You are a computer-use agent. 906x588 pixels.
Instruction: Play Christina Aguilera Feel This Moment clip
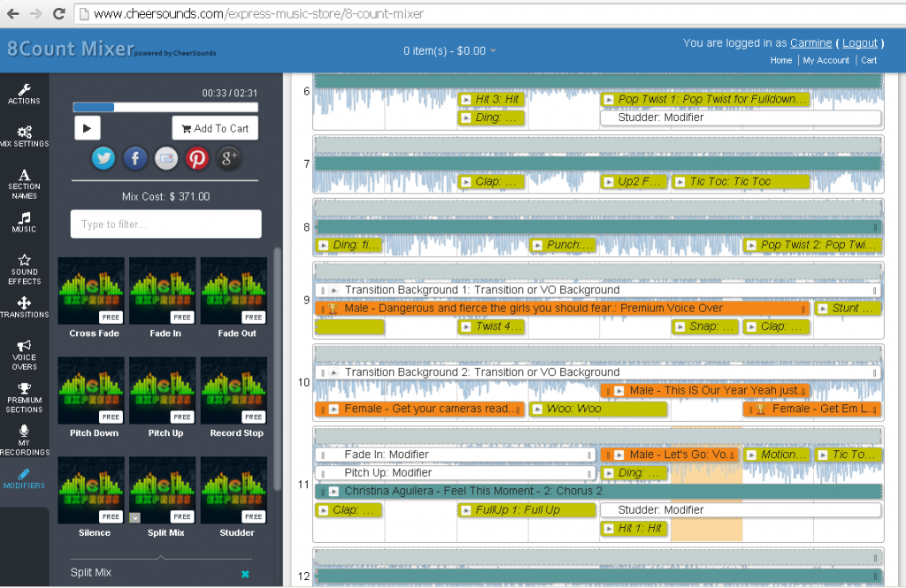pos(334,492)
